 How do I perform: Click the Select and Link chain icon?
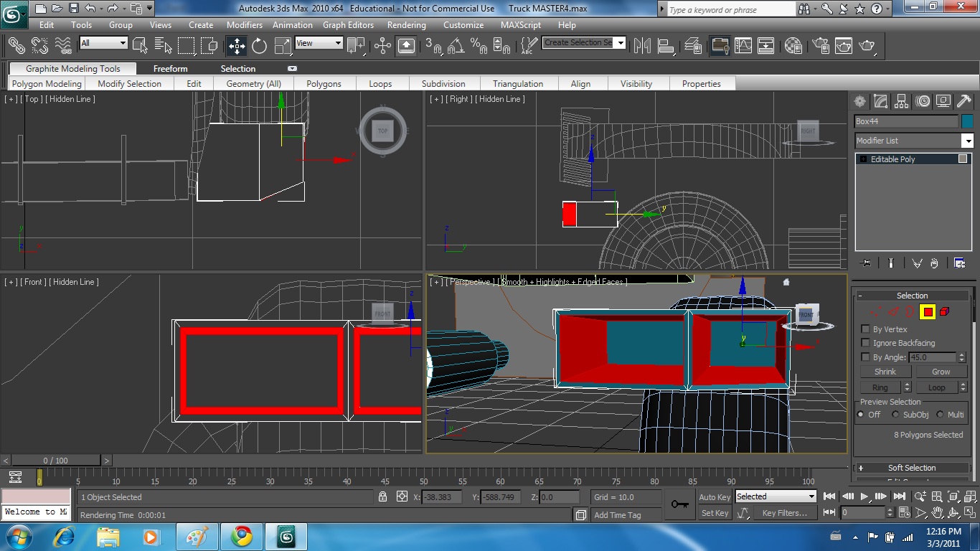tap(16, 46)
